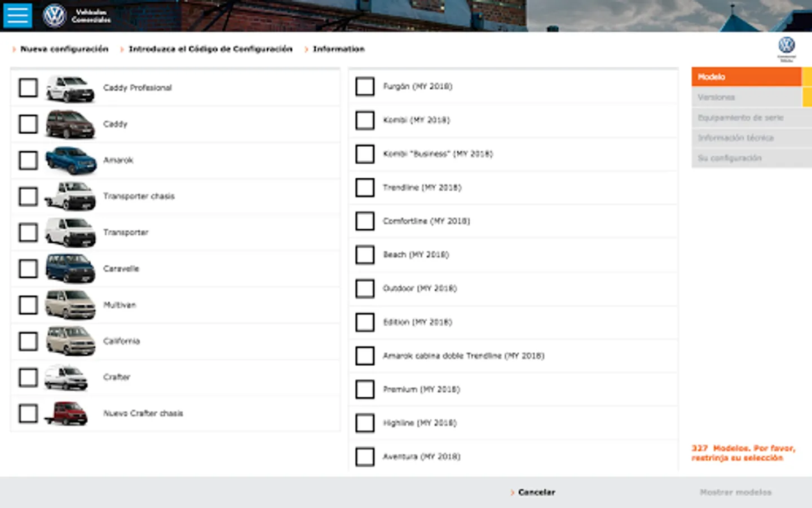Image resolution: width=812 pixels, height=508 pixels.
Task: Click the Caddy Profesional van thumbnail
Action: pyautogui.click(x=70, y=88)
